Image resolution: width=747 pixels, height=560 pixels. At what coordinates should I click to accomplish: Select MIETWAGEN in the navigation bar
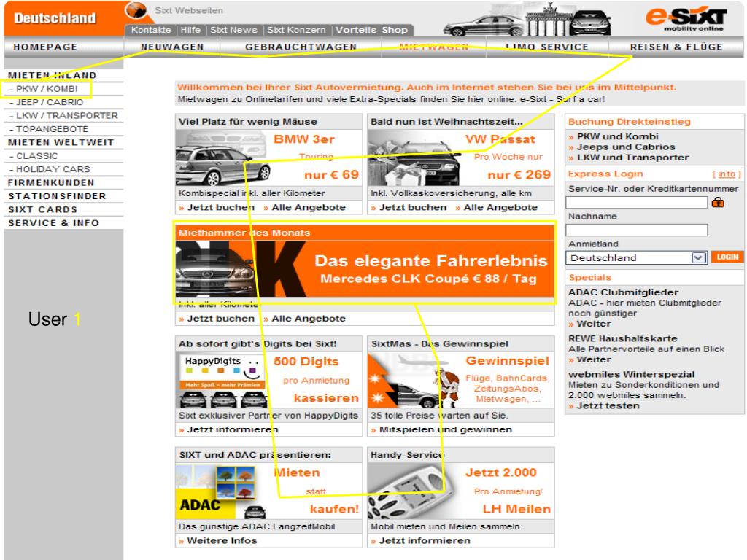[433, 47]
